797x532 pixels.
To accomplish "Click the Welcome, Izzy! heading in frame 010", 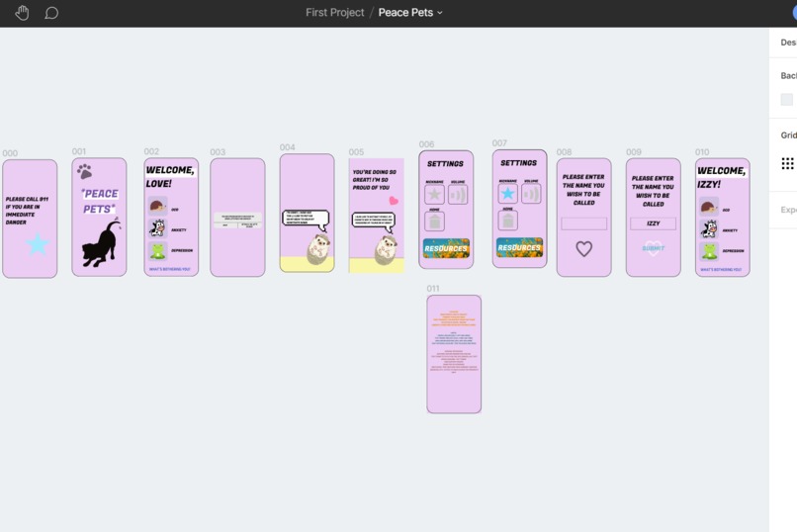I will [721, 177].
